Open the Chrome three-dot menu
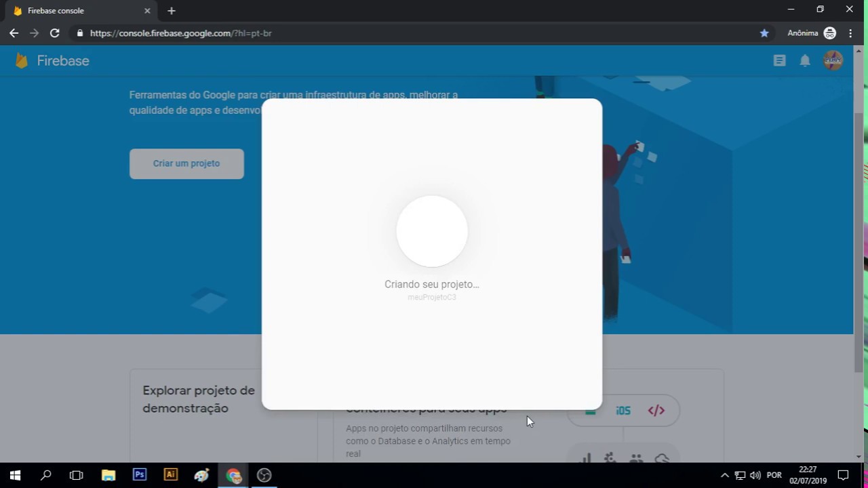 click(x=850, y=33)
